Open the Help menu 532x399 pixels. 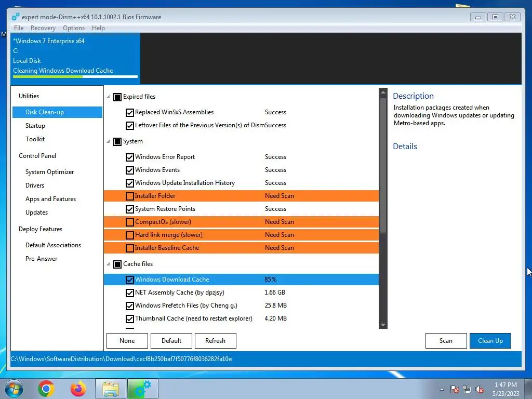pos(98,28)
